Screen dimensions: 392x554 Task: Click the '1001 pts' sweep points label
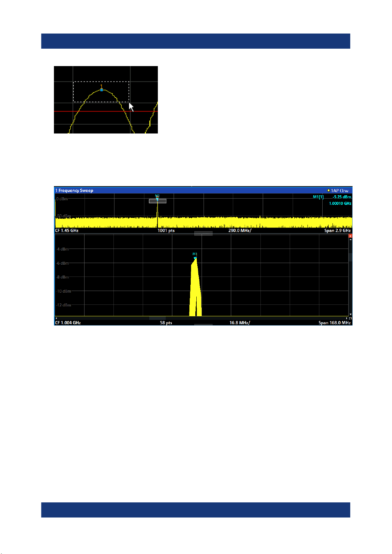166,230
